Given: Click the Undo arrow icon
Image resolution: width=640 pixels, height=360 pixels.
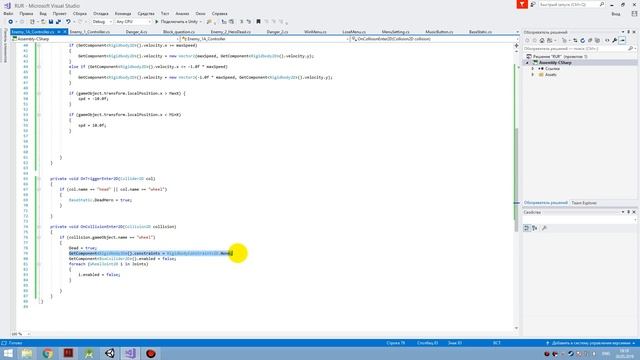Looking at the screenshot, I should click(68, 22).
